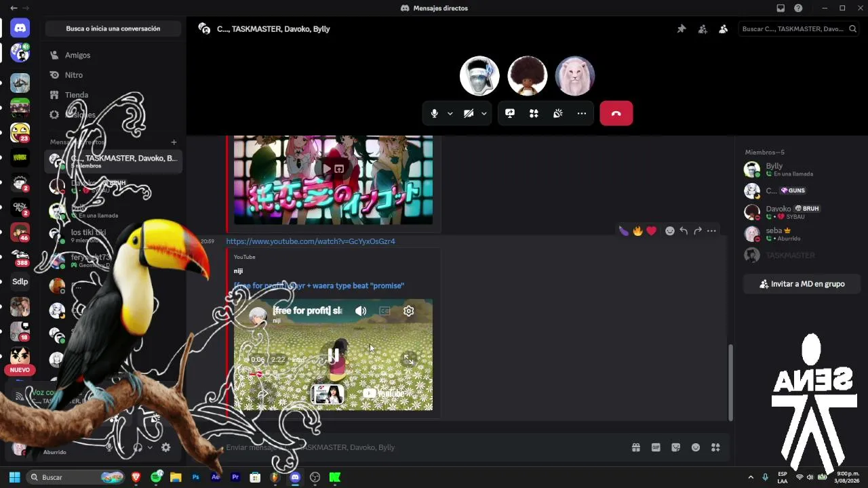This screenshot has width=868, height=488.
Task: Expand camera options arrow
Action: click(x=484, y=114)
